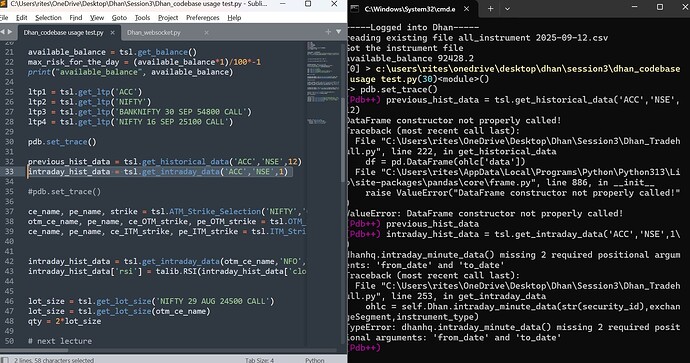Click the Sublime Text app icon in title bar

[x=4, y=4]
